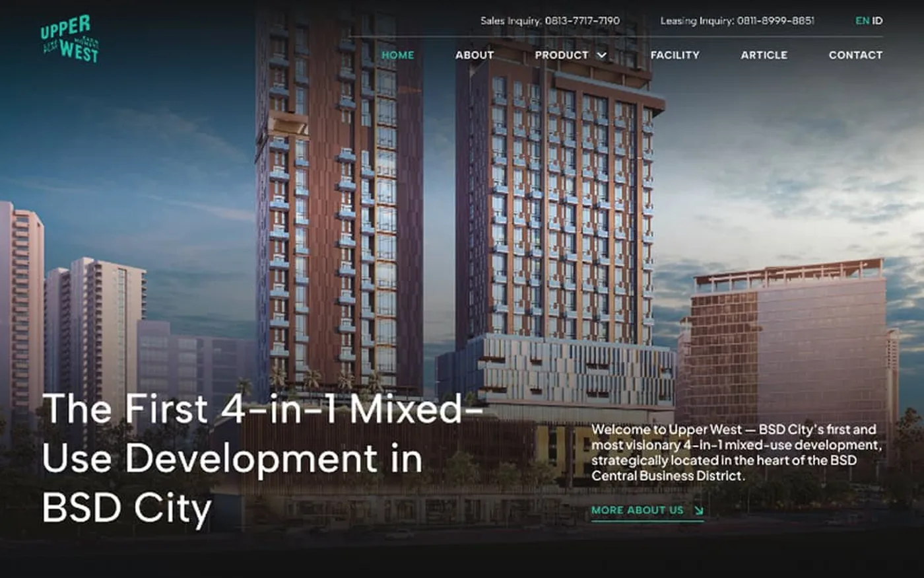This screenshot has height=578, width=924.
Task: Expand the Product dropdown chevron
Action: [601, 55]
